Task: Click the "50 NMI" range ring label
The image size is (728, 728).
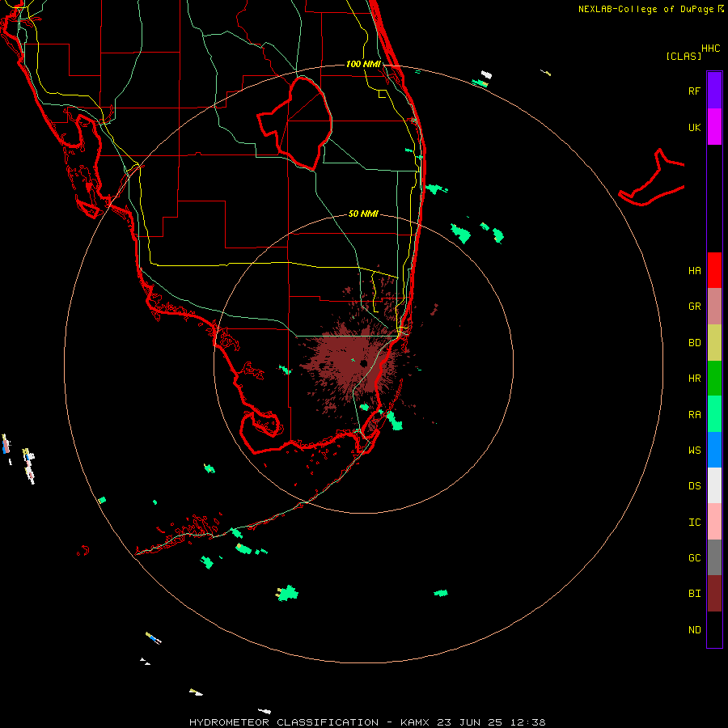Action: [x=363, y=214]
